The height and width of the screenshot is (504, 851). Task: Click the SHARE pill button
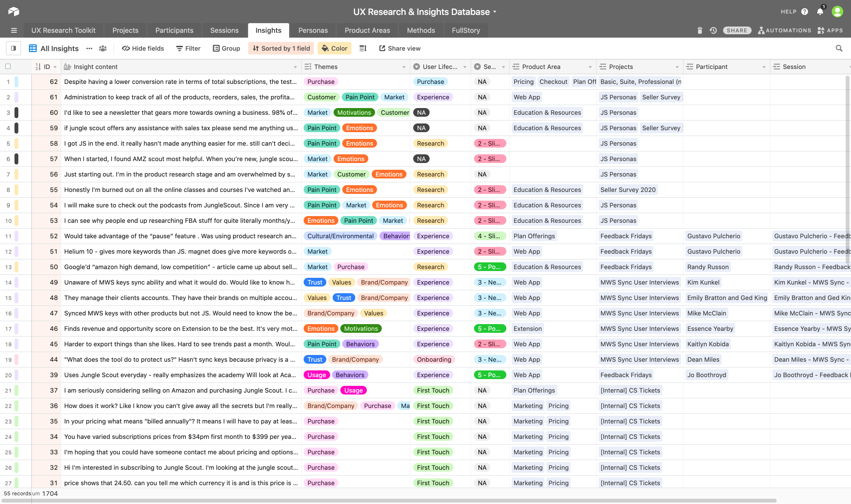pos(737,30)
